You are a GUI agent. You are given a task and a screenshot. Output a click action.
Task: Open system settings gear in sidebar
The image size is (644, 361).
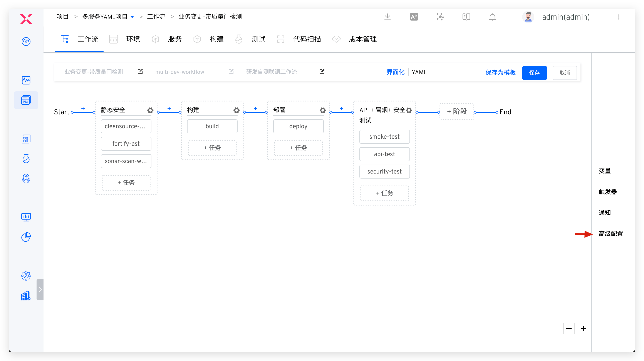click(26, 276)
